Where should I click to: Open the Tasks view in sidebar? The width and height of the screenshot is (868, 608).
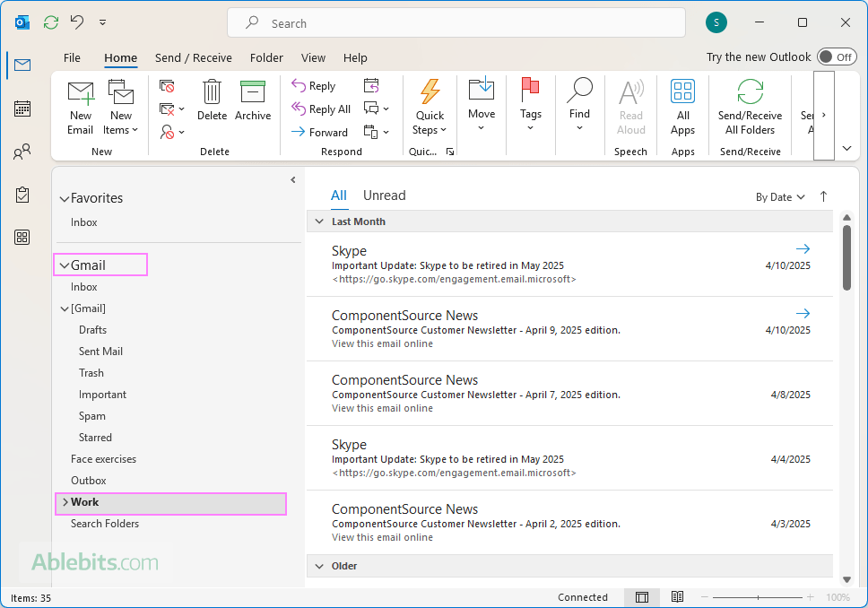(x=22, y=195)
